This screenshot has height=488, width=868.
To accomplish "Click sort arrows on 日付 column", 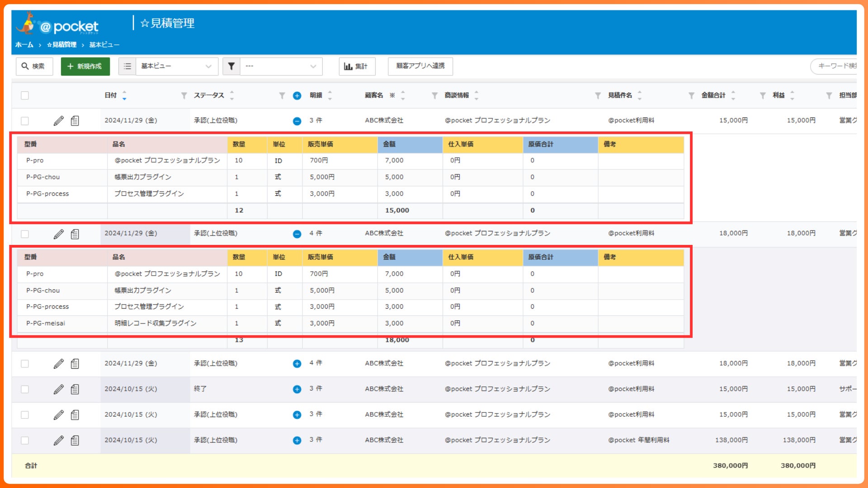I will click(124, 95).
